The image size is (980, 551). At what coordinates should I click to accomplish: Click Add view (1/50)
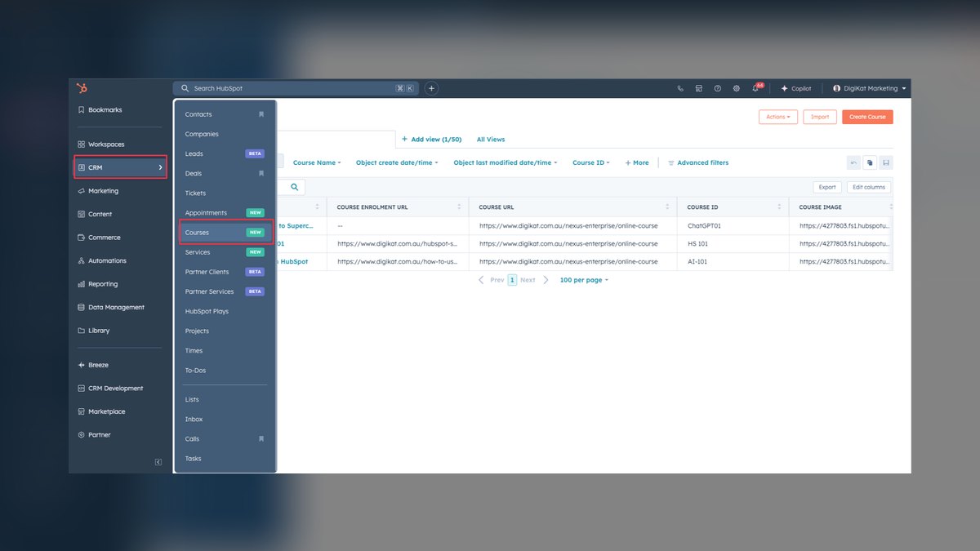click(431, 140)
